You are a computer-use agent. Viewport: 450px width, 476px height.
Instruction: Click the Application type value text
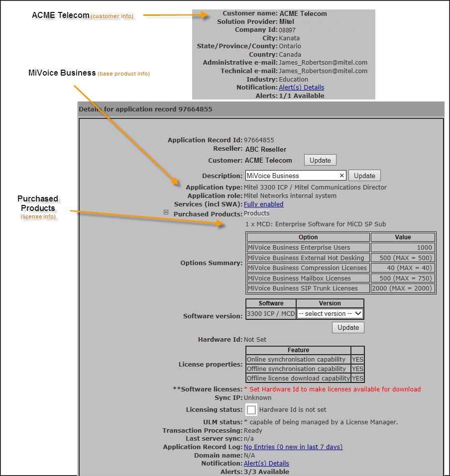(316, 188)
